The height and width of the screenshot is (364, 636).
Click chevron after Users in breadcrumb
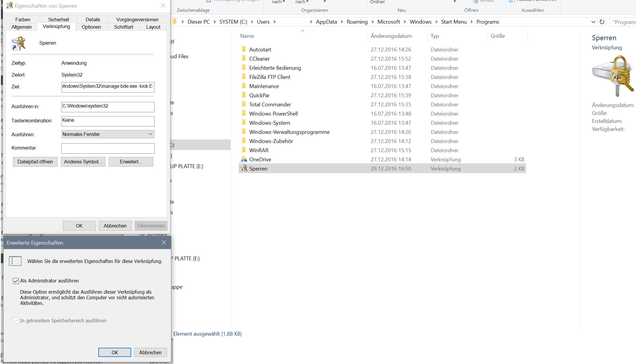coord(275,22)
